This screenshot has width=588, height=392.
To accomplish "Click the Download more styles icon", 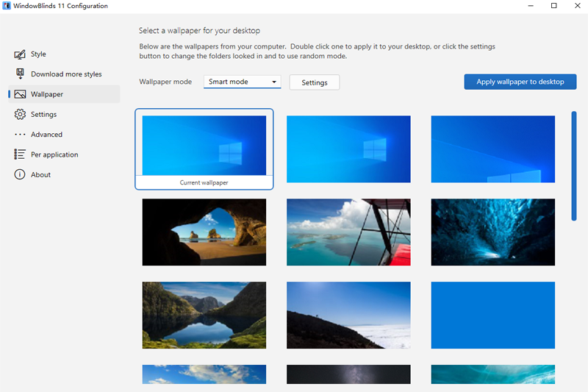I will point(20,74).
